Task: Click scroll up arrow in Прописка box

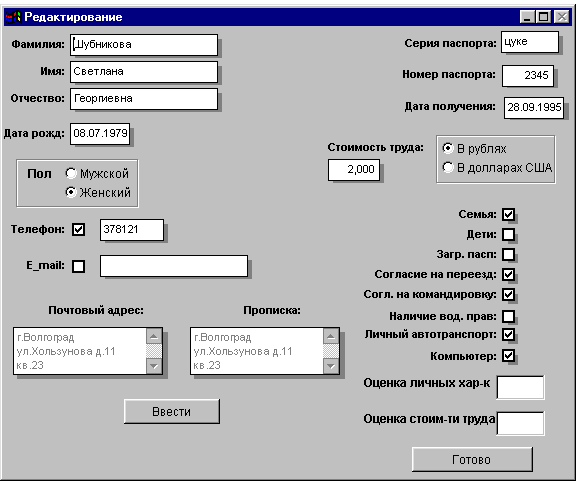Action: [331, 336]
